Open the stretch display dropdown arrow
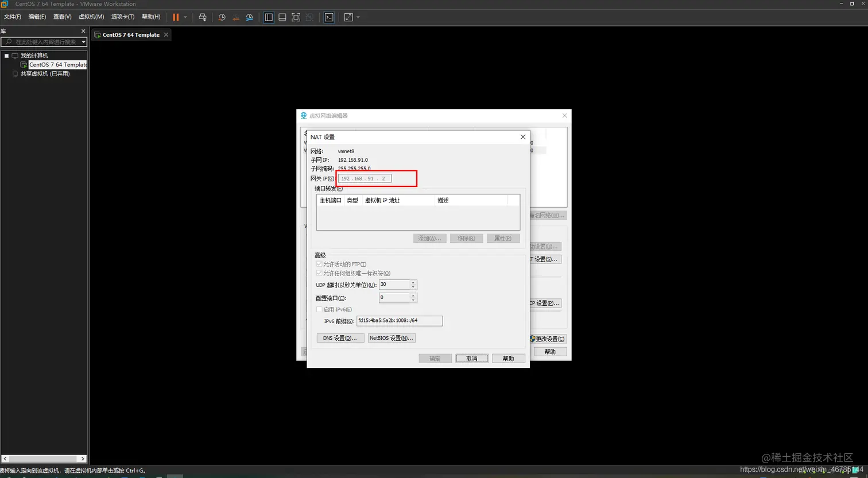This screenshot has height=478, width=868. pos(358,17)
